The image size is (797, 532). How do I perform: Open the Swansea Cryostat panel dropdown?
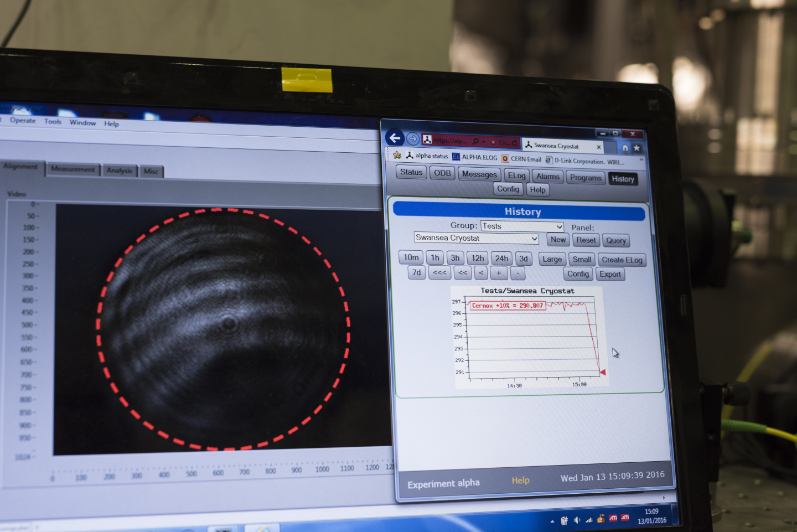(534, 239)
